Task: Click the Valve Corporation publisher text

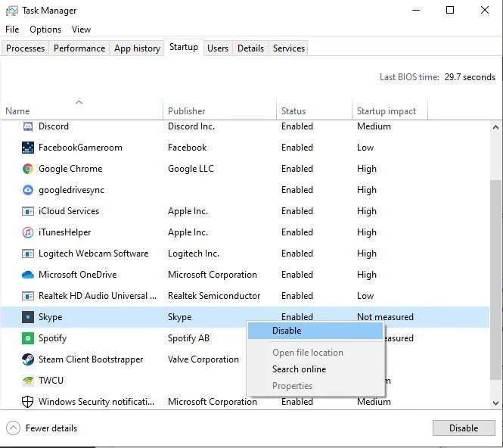Action: (x=203, y=359)
